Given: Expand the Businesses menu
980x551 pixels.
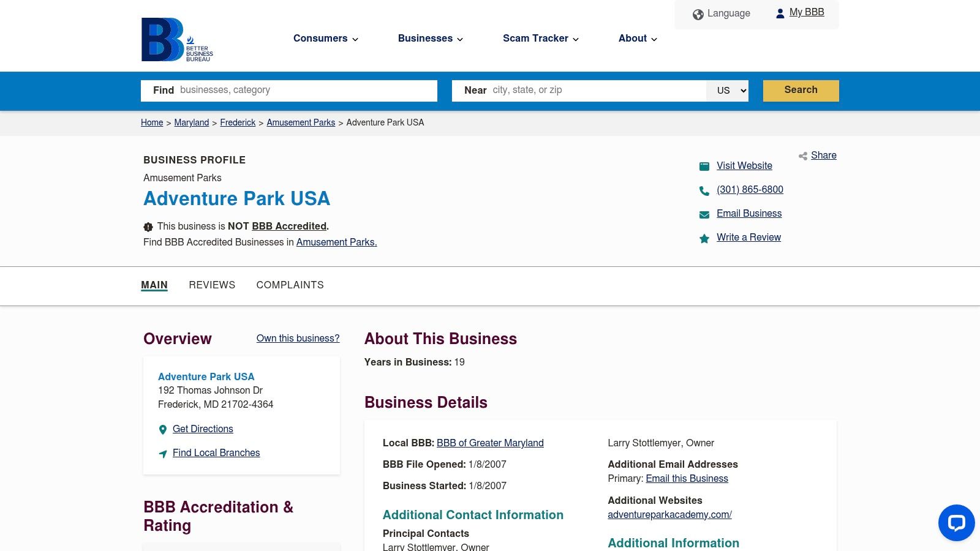Looking at the screenshot, I should click(x=431, y=39).
